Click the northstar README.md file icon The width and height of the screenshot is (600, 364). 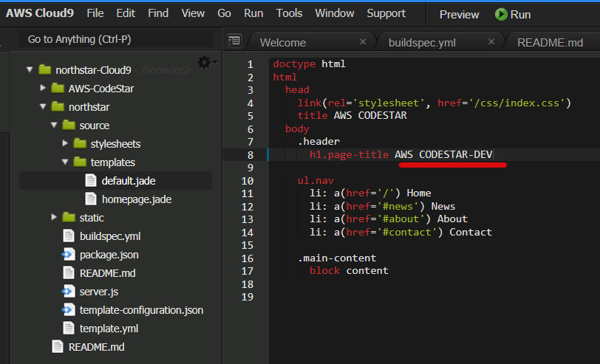click(69, 272)
